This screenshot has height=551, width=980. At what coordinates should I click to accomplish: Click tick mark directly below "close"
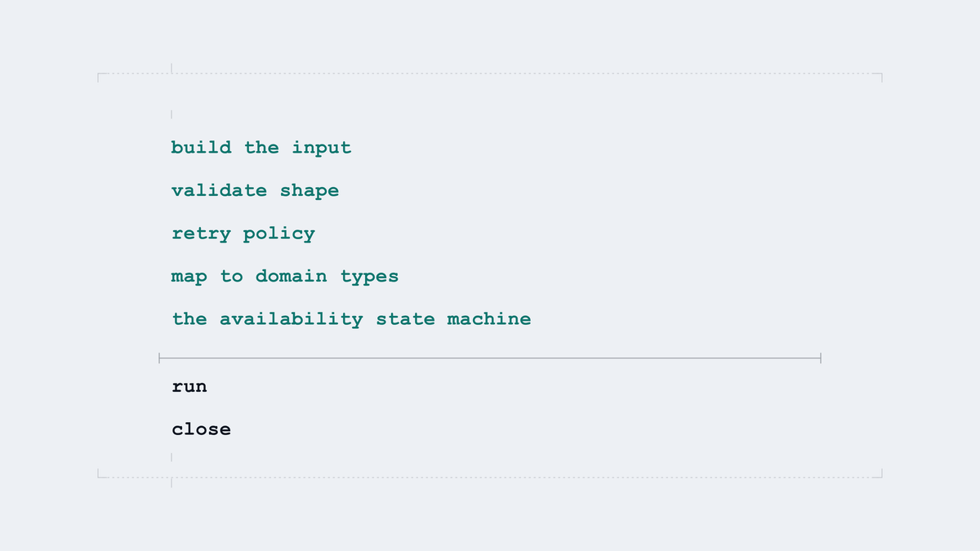click(x=171, y=457)
